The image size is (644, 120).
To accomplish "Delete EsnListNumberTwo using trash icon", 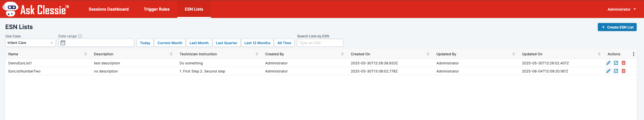I will point(623,71).
